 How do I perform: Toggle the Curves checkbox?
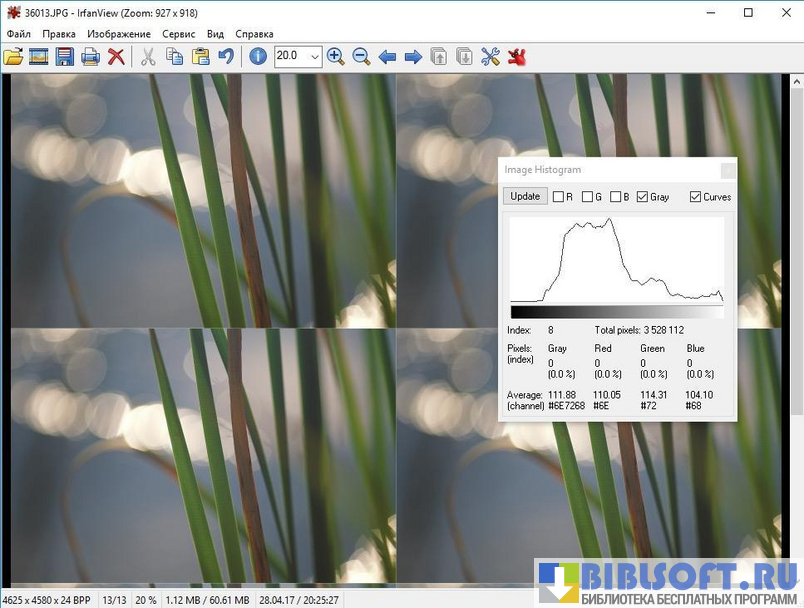pyautogui.click(x=696, y=197)
